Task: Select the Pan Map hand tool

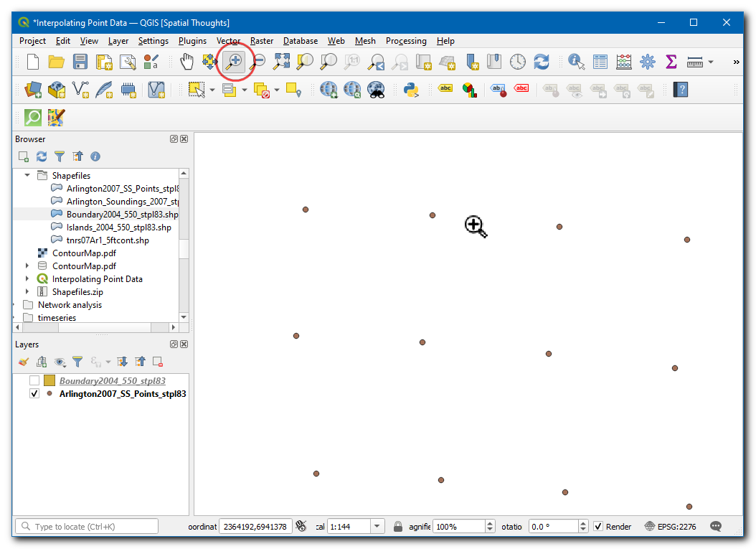Action: tap(186, 62)
